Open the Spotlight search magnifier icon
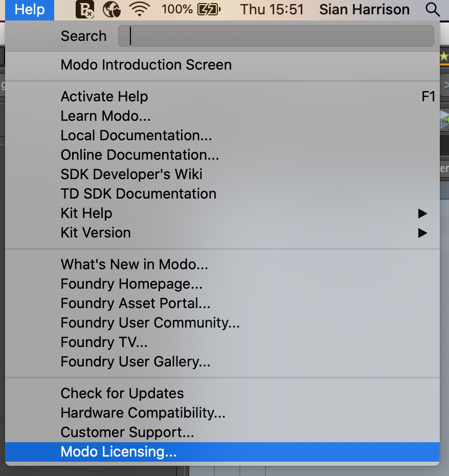Screen dimensions: 449x476 pyautogui.click(x=432, y=9)
